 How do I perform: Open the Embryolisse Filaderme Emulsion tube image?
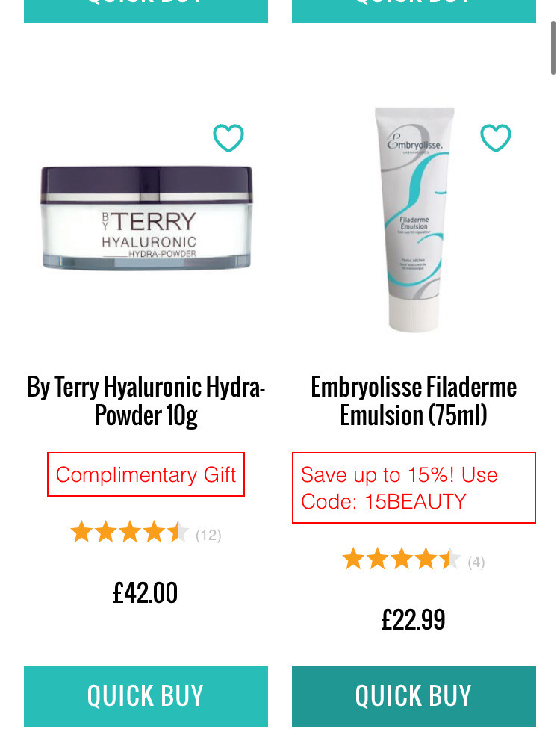click(x=414, y=219)
